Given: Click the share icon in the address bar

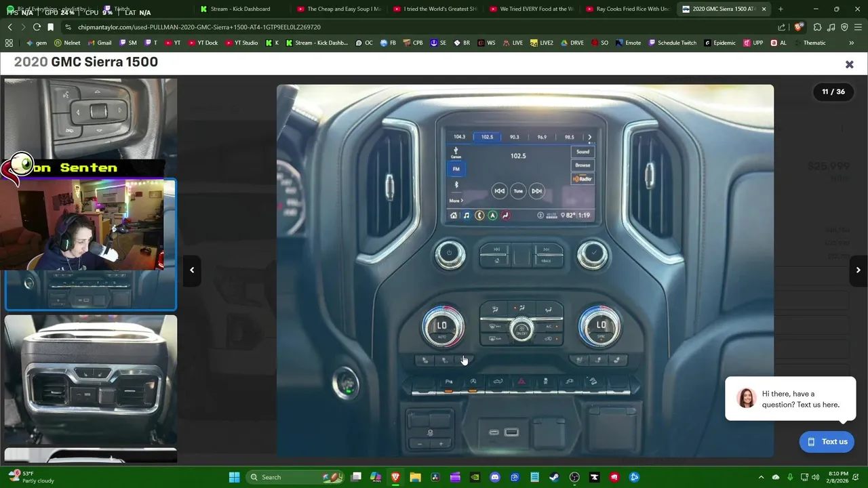Looking at the screenshot, I should coord(781,27).
